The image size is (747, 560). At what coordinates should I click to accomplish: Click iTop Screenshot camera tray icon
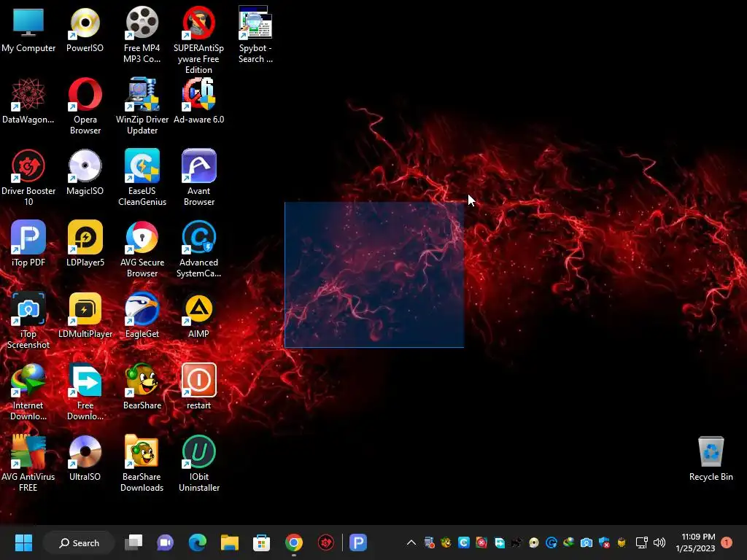(x=587, y=542)
